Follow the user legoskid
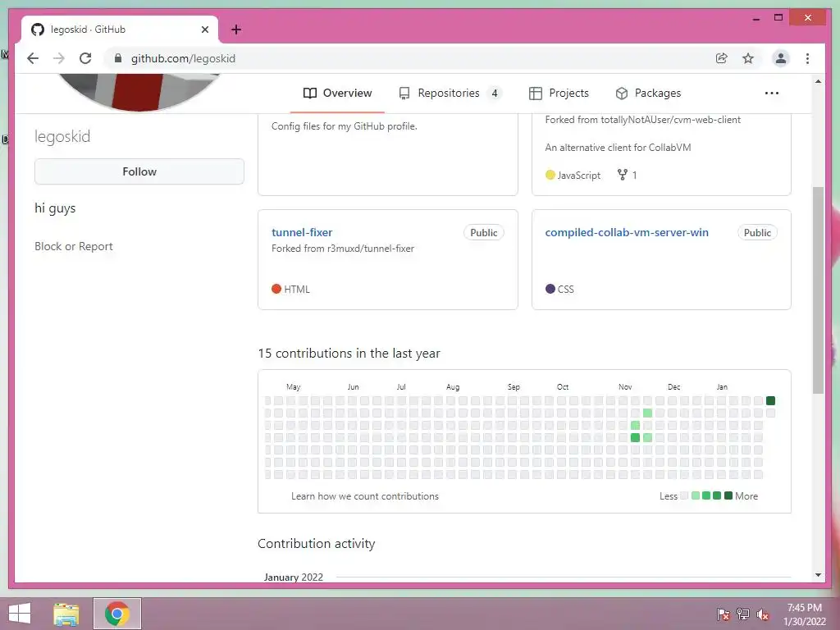 [x=139, y=171]
